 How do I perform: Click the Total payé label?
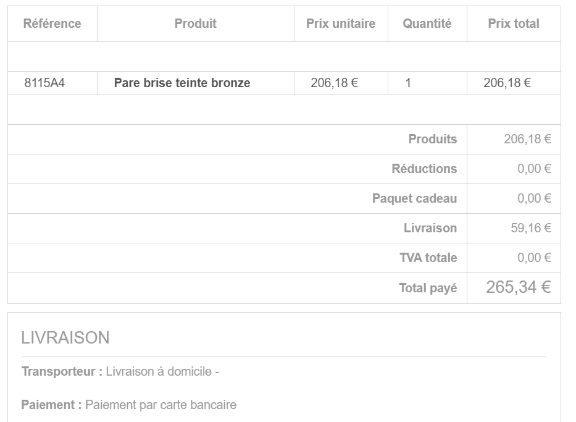pos(428,288)
